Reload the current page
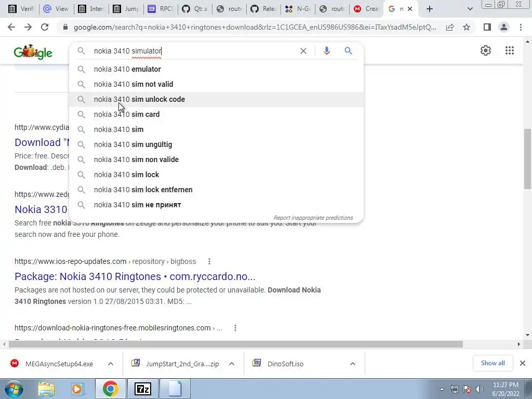The width and height of the screenshot is (532, 399). click(45, 27)
